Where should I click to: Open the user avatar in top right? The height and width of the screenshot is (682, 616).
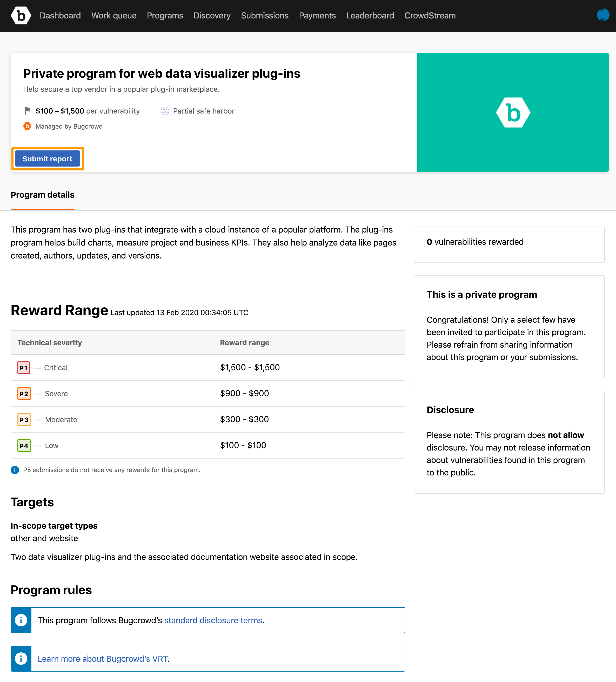click(x=603, y=15)
